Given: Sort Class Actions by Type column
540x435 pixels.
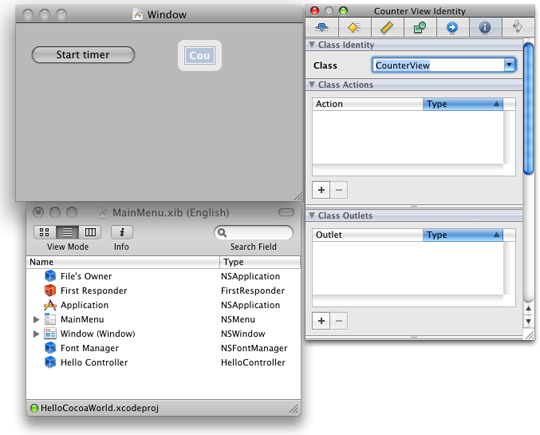Looking at the screenshot, I should (463, 104).
